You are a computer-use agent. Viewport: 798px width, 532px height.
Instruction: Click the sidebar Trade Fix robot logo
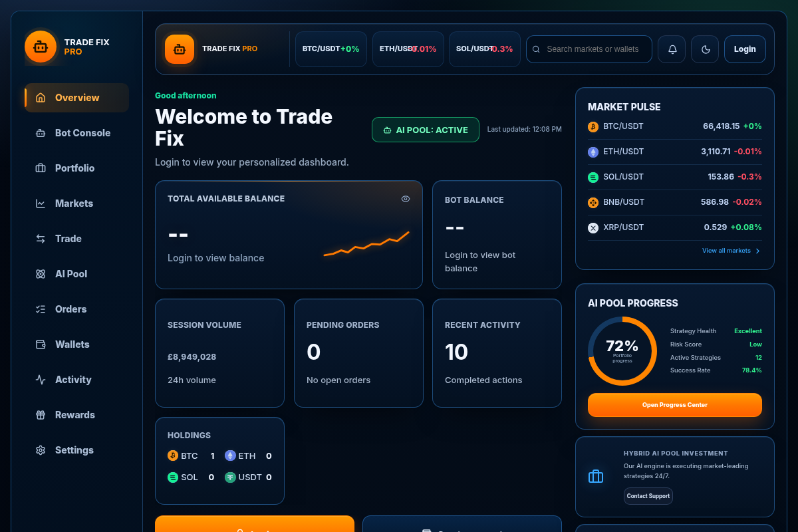pos(41,47)
